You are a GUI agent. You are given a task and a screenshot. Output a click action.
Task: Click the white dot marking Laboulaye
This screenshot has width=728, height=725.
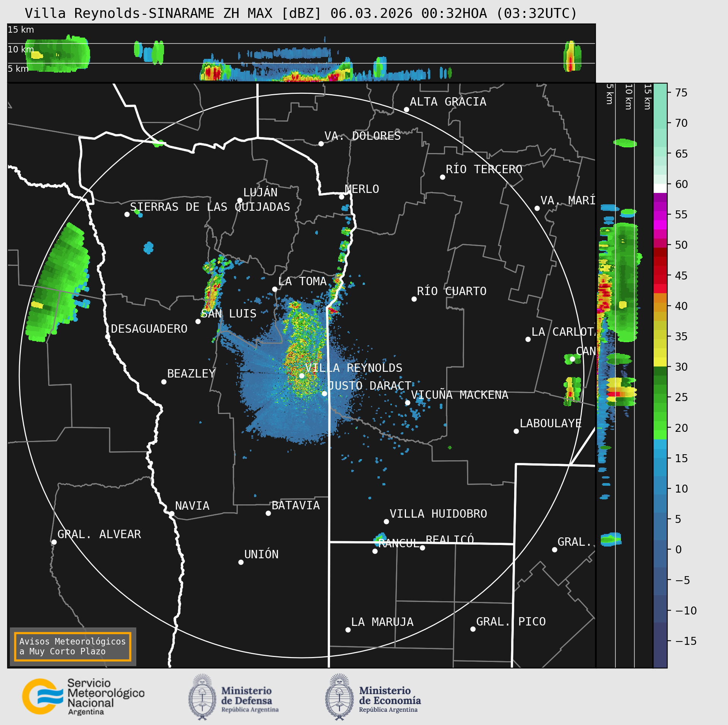(516, 431)
